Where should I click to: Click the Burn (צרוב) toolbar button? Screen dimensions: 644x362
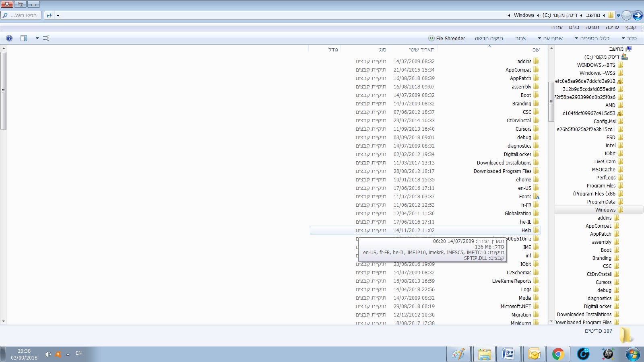pos(520,38)
